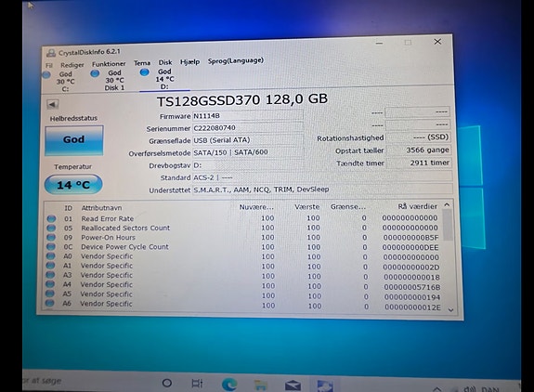Click Power-On Hours status indicator dot
Viewport: 534px width, 392px height.
coord(51,237)
